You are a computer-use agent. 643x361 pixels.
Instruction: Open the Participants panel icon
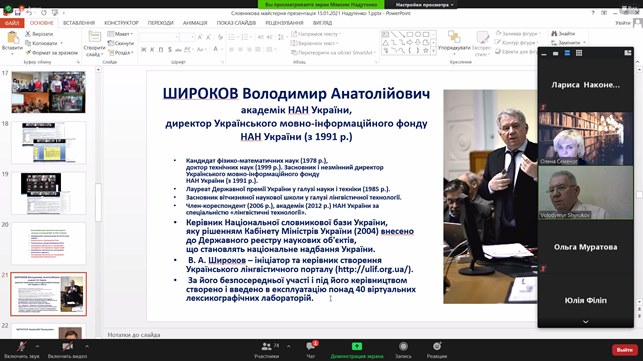(x=267, y=346)
